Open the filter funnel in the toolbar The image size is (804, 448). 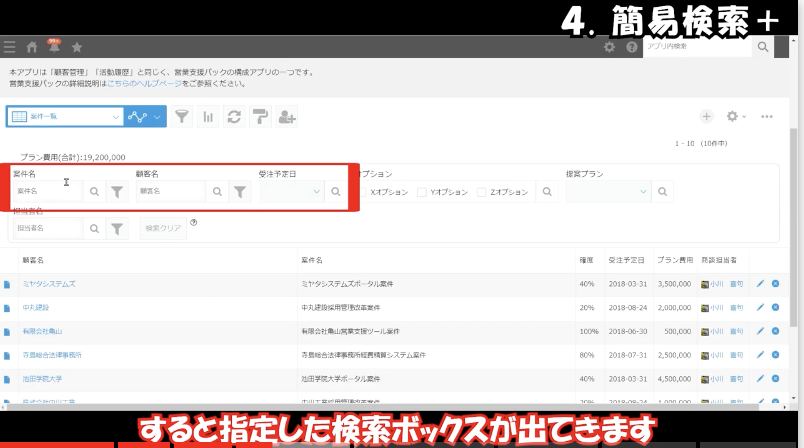click(x=183, y=117)
